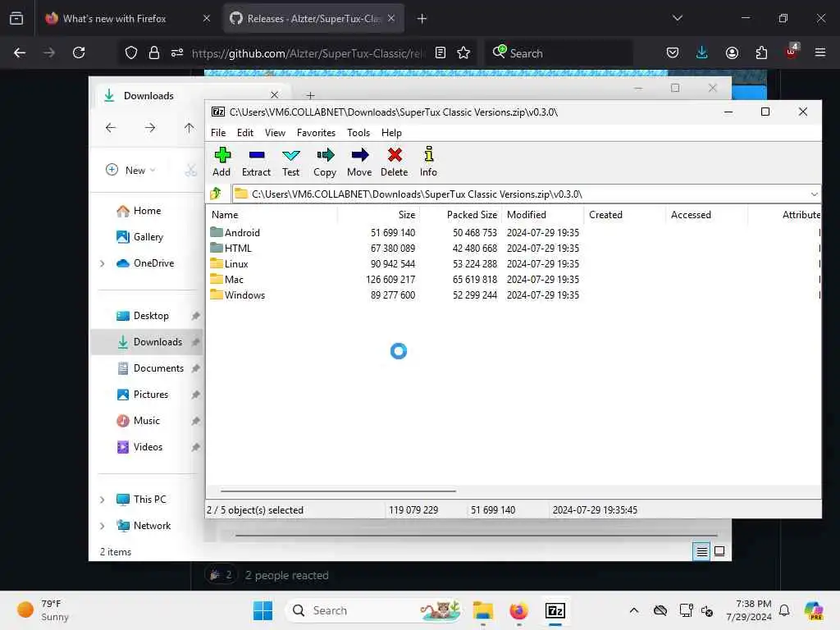Open the Info toolbar icon
840x630 pixels.
tap(428, 162)
